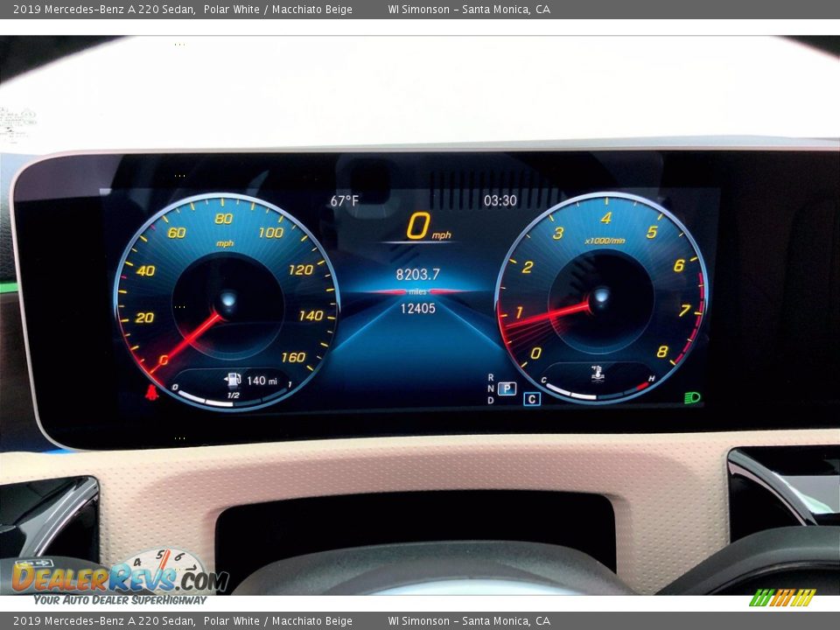This screenshot has width=840, height=630.
Task: Tap the tachometer needle hub
Action: [x=600, y=297]
